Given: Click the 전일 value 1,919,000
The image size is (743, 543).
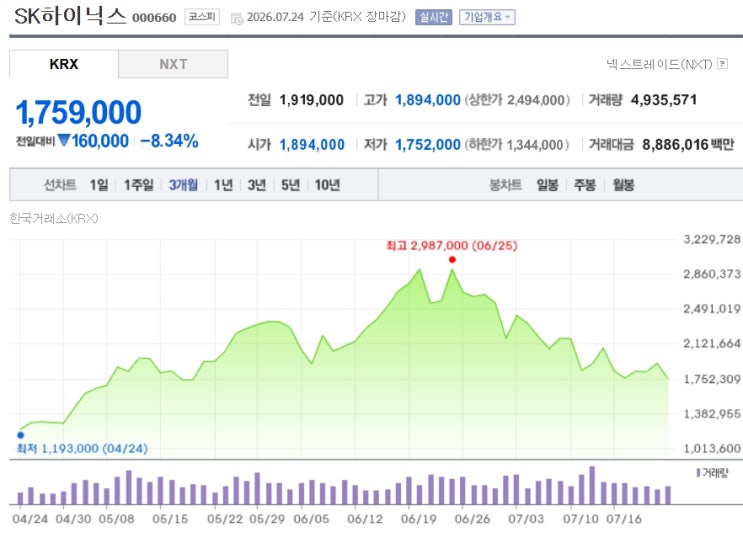Looking at the screenshot, I should click(x=311, y=100).
